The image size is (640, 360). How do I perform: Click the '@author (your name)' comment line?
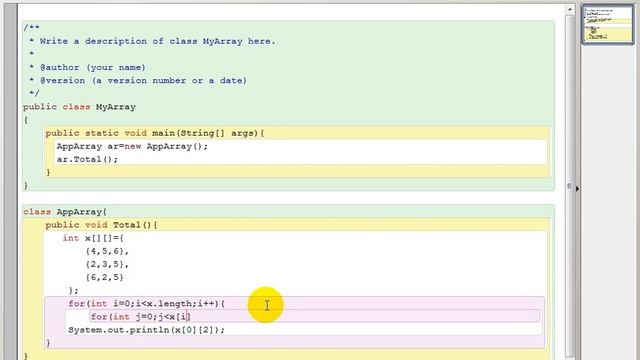click(92, 67)
